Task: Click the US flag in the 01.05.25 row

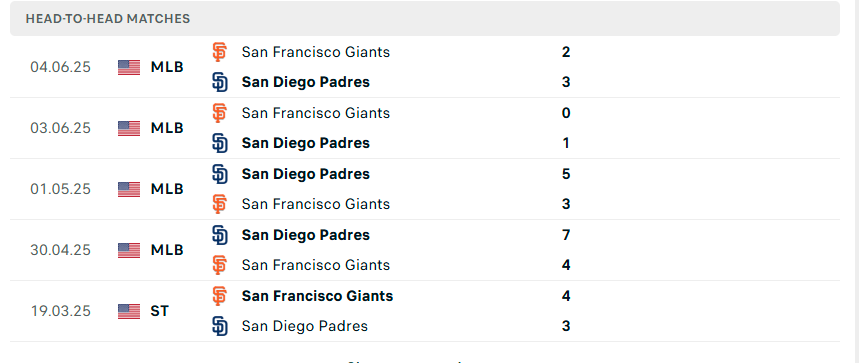Action: coord(129,189)
